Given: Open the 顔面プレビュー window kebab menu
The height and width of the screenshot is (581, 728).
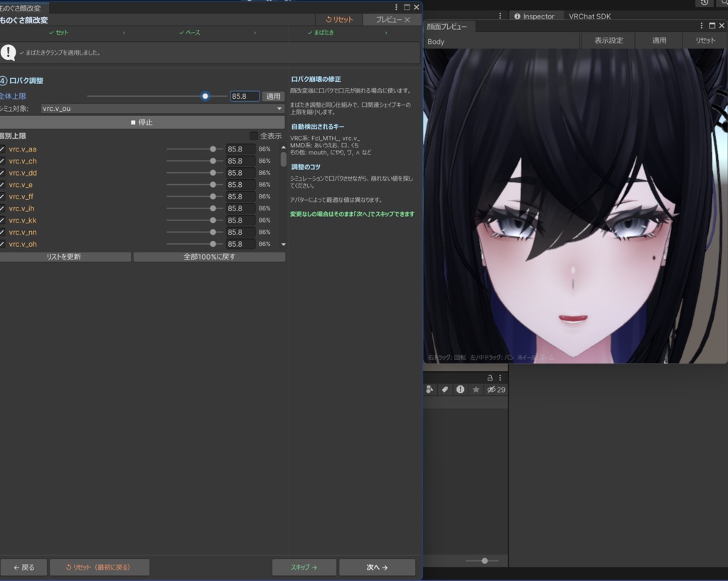Looking at the screenshot, I should point(702,26).
